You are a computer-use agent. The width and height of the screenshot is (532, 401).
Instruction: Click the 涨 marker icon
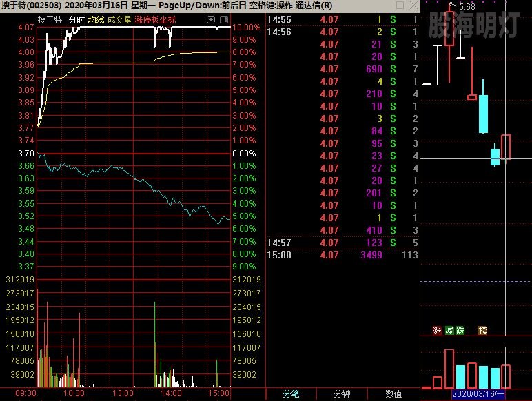437,330
